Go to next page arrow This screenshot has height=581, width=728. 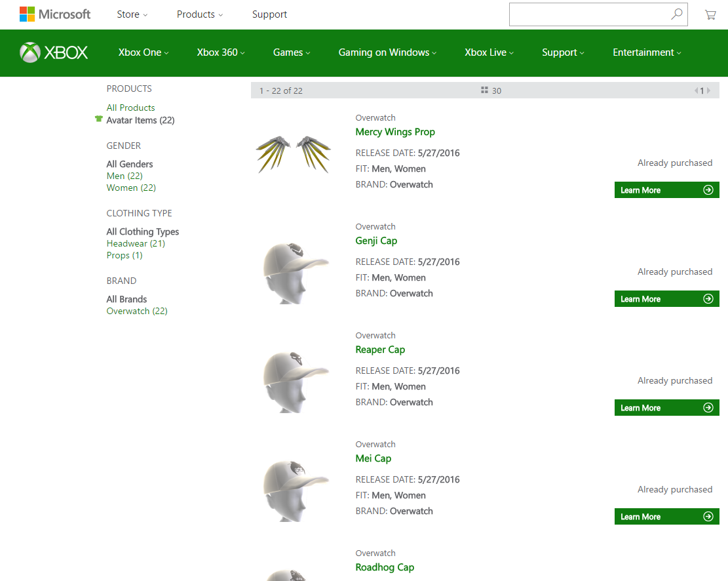(708, 90)
